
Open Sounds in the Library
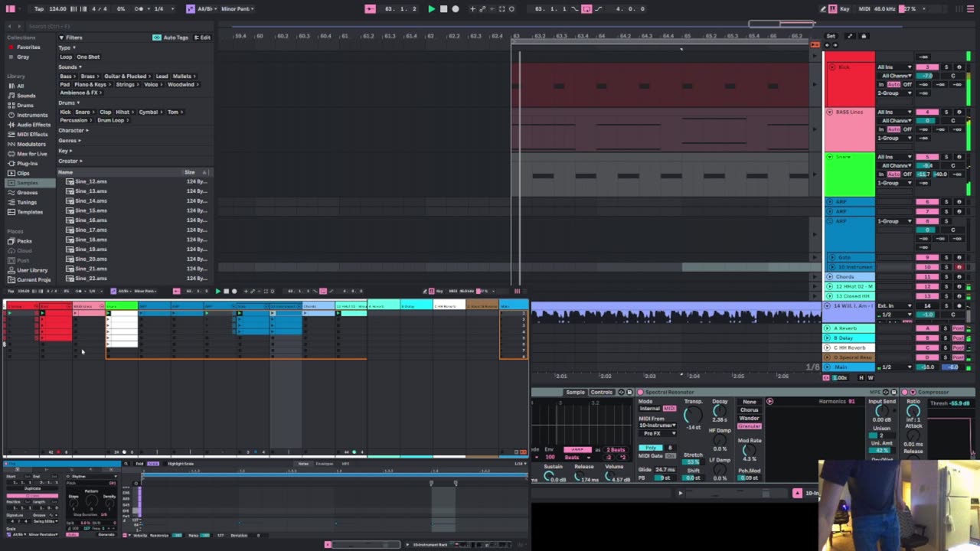[x=26, y=96]
